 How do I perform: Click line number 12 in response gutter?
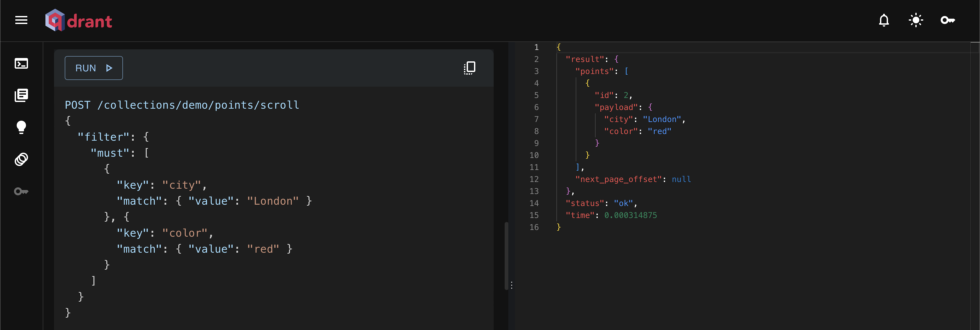(x=534, y=179)
